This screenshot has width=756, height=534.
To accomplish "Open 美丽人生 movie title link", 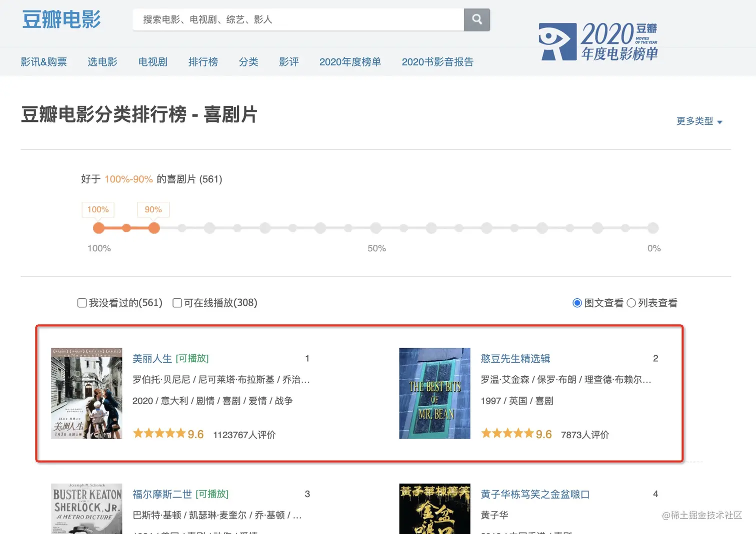I will pos(152,358).
